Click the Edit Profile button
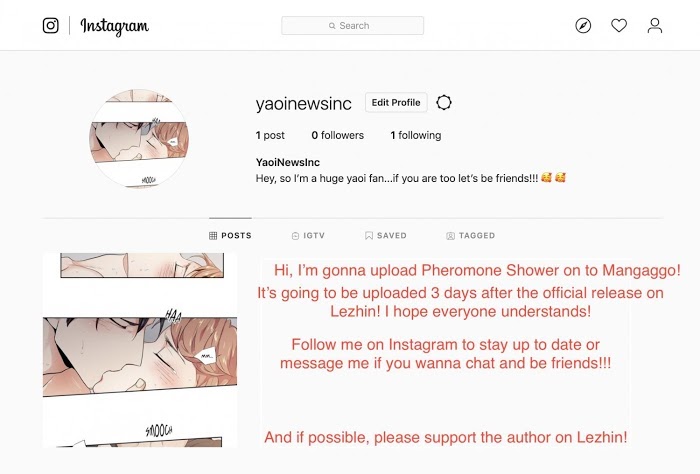 coord(396,103)
